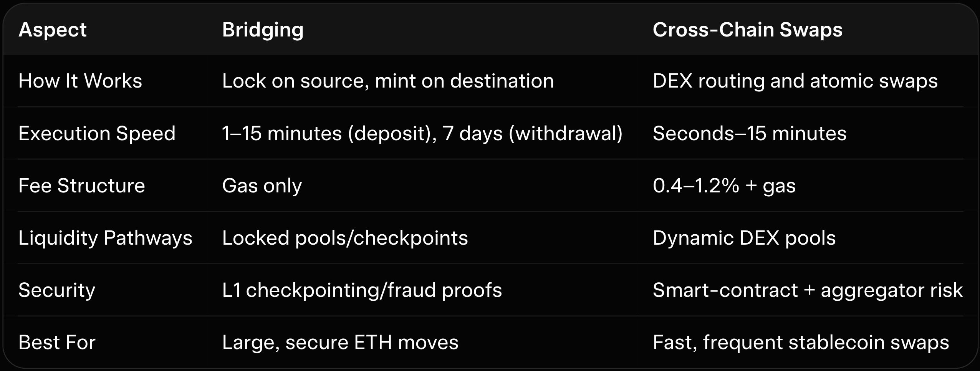
Task: Select the '1–15 minutes (deposit), 7 days (withdrawal)' cell
Action: [422, 133]
